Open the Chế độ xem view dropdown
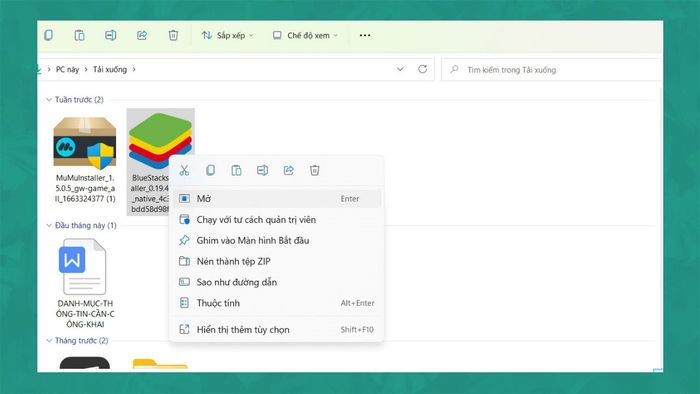The image size is (700, 394). click(x=305, y=35)
